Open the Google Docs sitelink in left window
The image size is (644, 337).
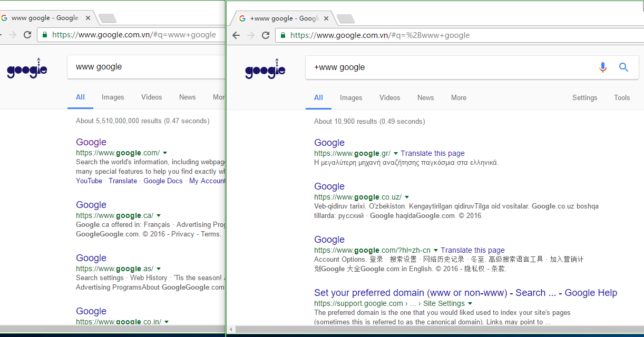(x=163, y=181)
